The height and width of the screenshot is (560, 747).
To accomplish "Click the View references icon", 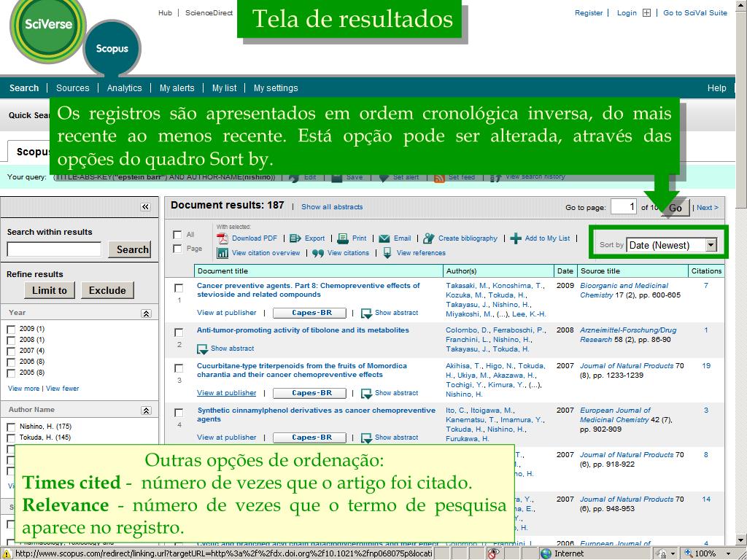I will (x=387, y=253).
